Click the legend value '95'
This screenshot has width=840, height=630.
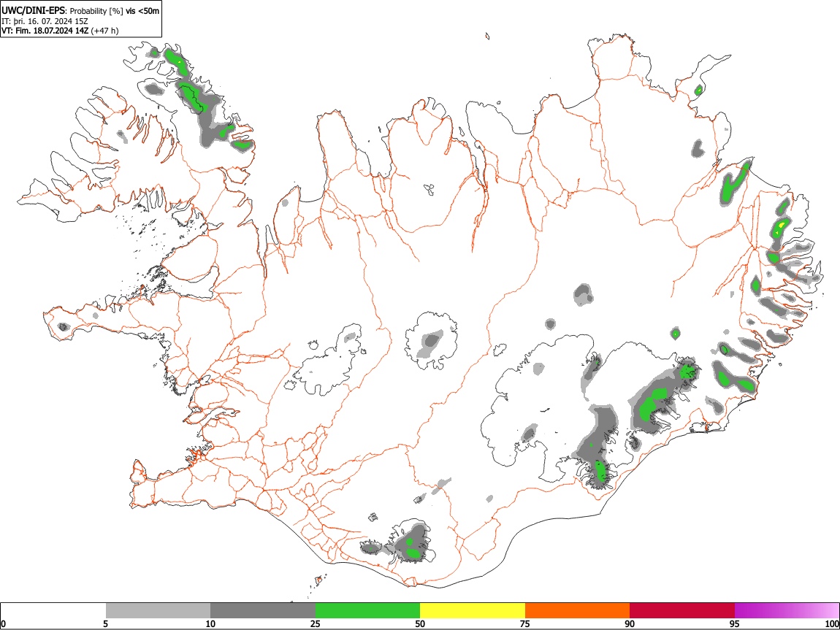coord(735,624)
